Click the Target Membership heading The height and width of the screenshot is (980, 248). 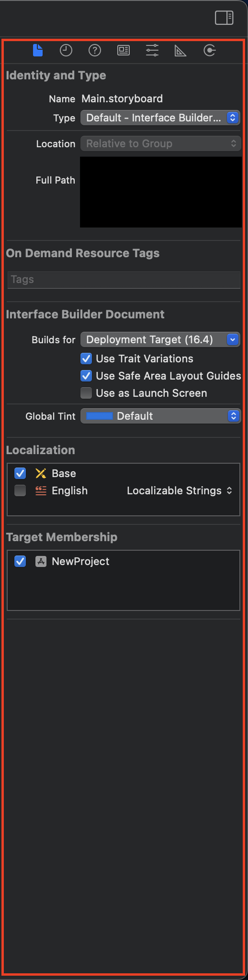(x=61, y=537)
